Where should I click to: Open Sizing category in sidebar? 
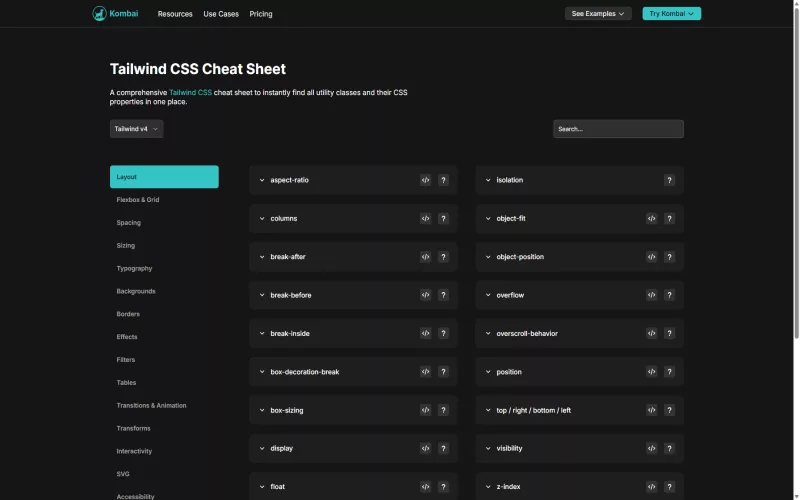(x=126, y=245)
